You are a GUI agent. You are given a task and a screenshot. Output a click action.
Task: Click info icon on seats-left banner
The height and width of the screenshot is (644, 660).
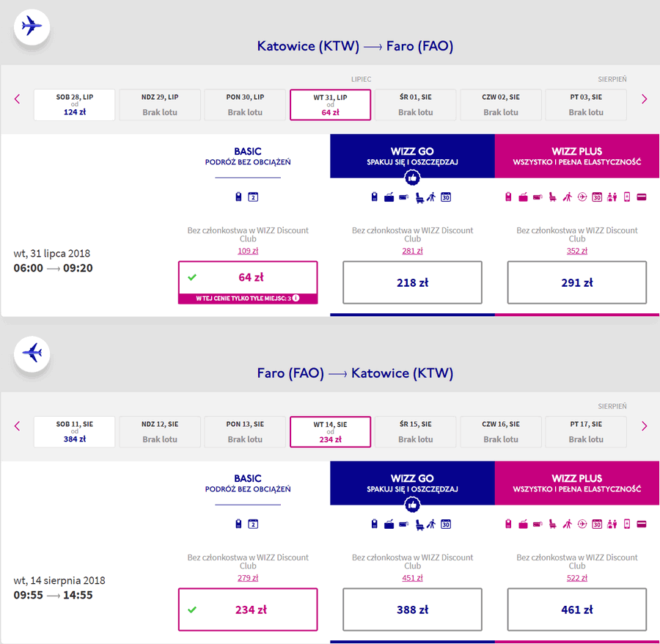pos(296,298)
